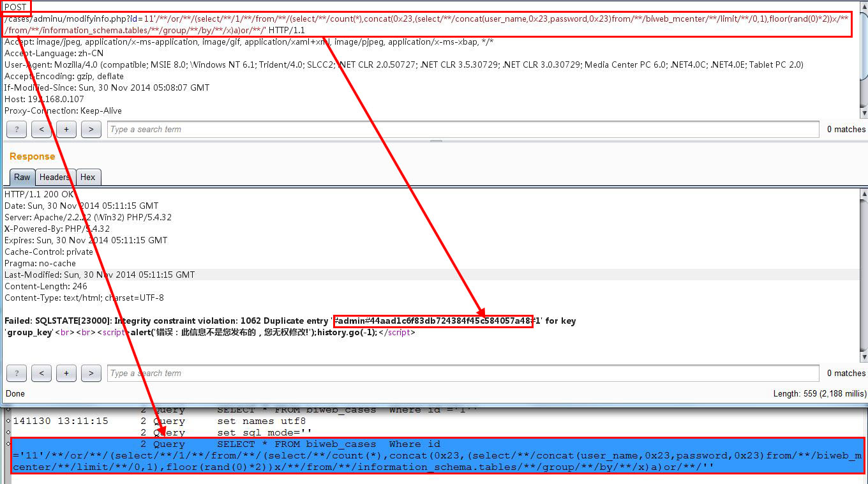The image size is (868, 484).
Task: Click the response pane's '?' search help button
Action: point(17,374)
